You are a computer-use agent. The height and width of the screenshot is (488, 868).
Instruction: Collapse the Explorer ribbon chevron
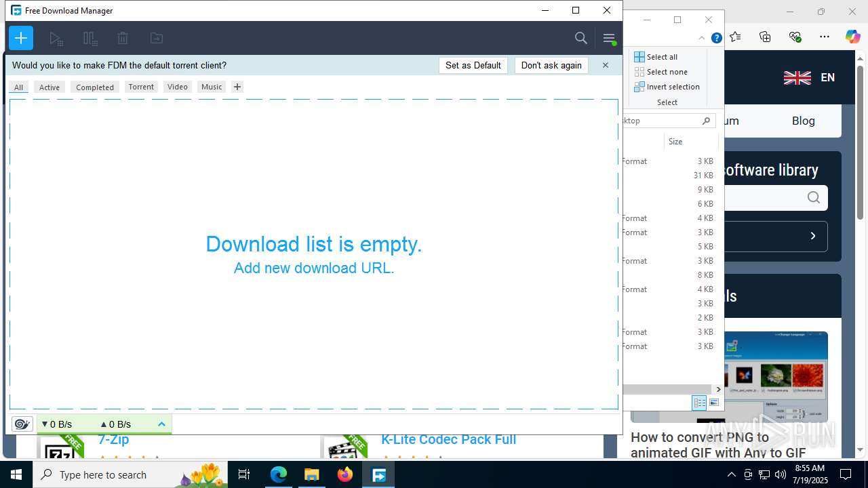[702, 38]
